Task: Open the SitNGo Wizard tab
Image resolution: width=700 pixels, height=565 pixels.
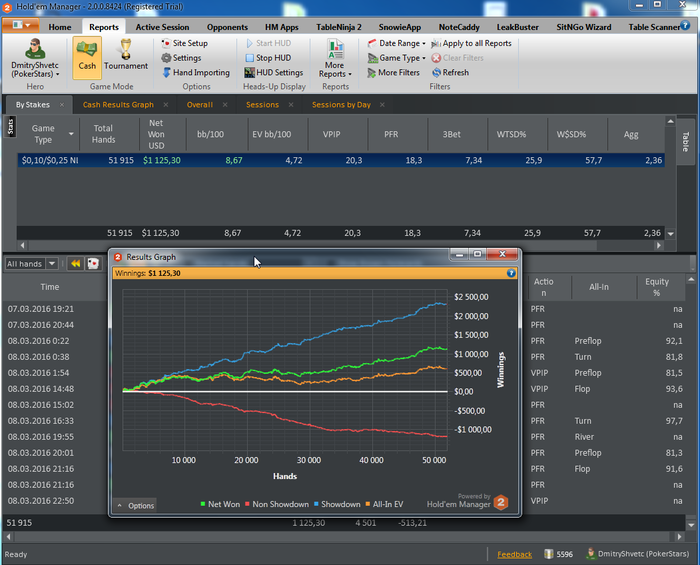Action: [583, 27]
